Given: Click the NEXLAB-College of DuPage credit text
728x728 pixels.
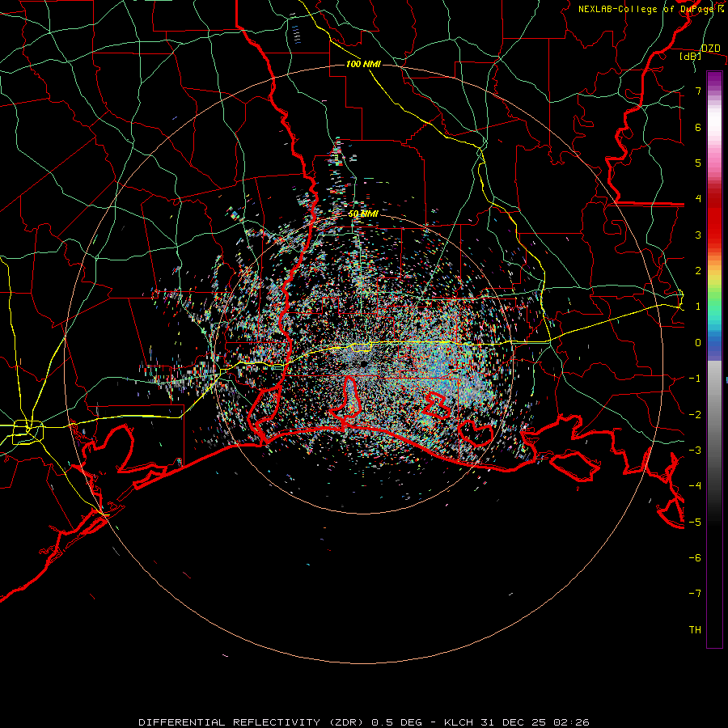Looking at the screenshot, I should (651, 9).
